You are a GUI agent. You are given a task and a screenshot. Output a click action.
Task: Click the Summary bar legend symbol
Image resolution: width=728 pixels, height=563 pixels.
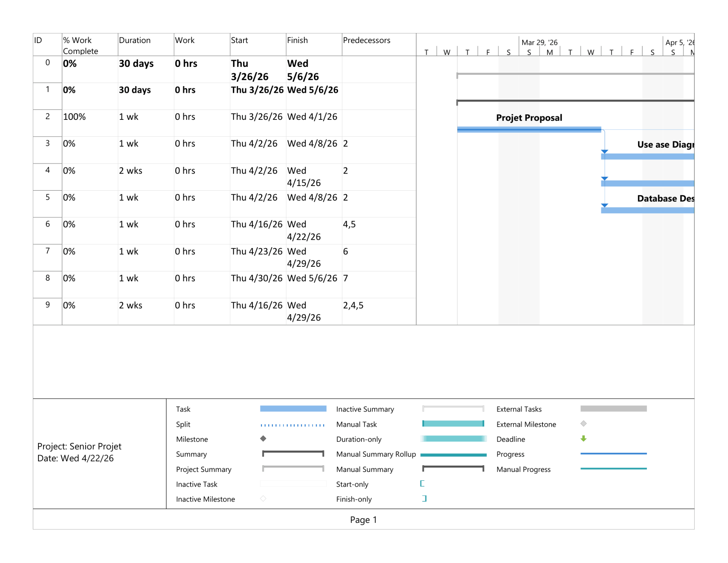(293, 453)
